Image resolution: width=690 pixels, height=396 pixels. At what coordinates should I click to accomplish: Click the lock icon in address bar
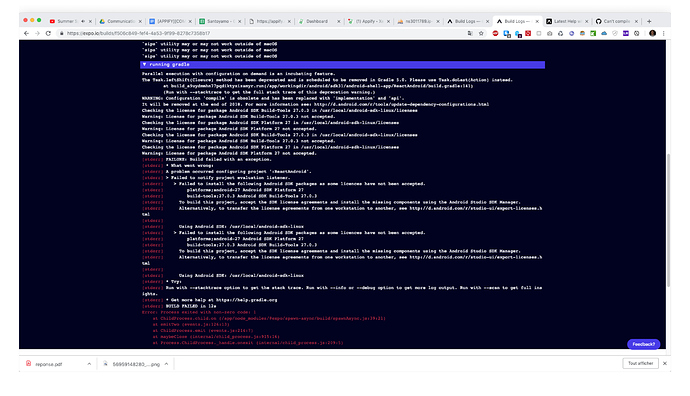tap(62, 33)
